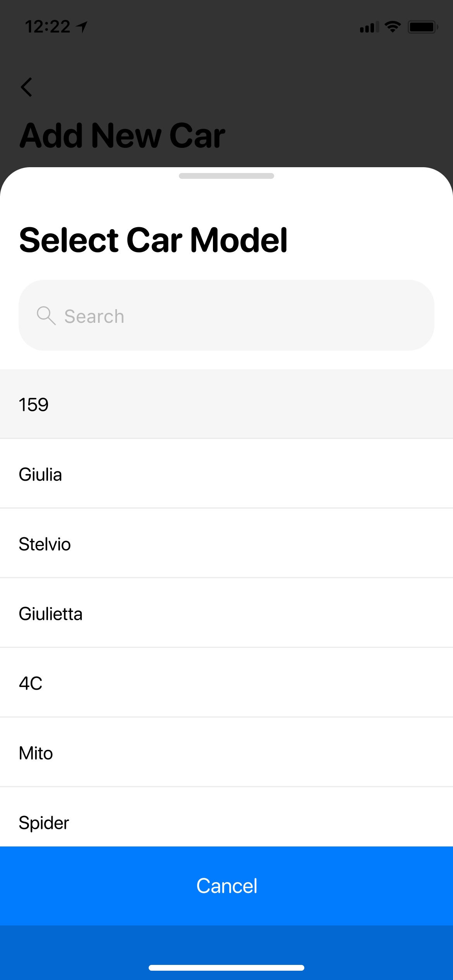Pick the Stelvio model
The width and height of the screenshot is (453, 980).
[x=226, y=544]
